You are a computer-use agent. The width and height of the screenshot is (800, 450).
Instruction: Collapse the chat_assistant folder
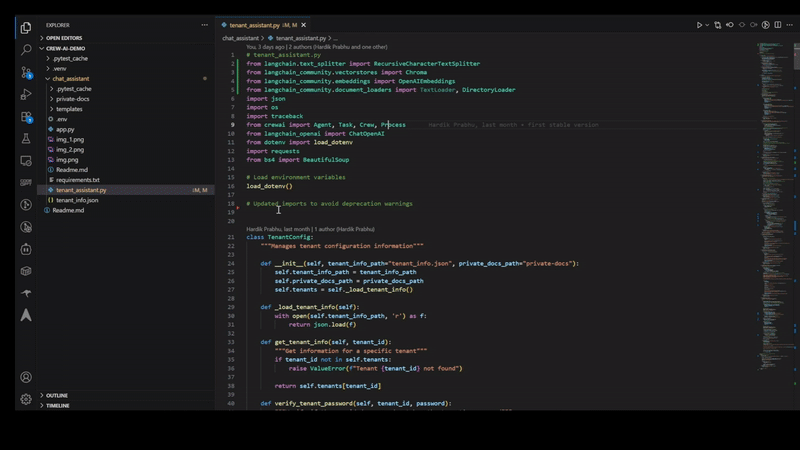[70, 79]
